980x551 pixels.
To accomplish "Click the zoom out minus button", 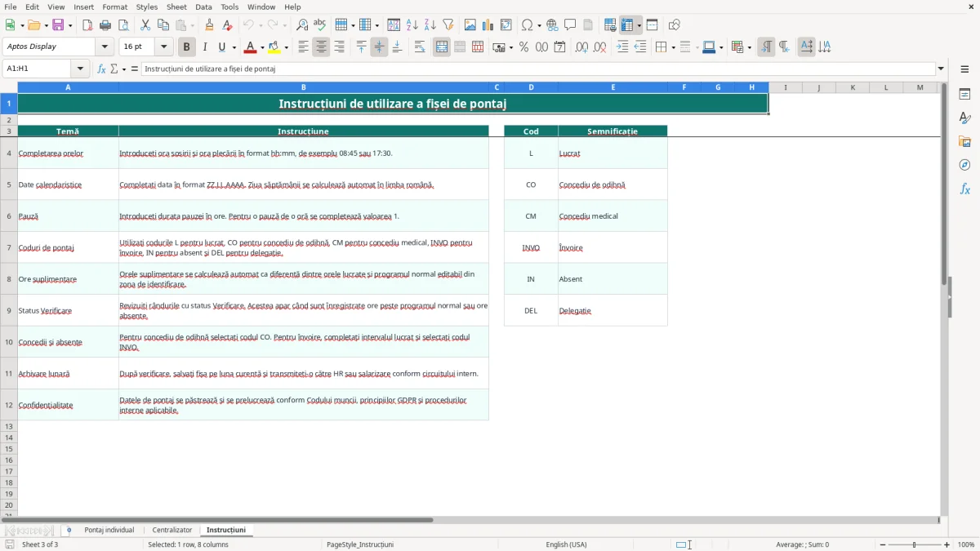I will click(883, 544).
